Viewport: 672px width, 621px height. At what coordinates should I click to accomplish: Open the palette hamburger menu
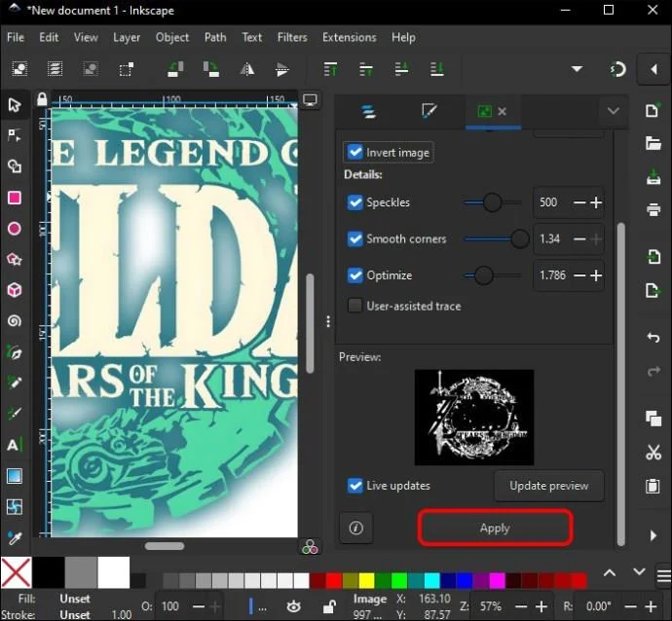663,575
